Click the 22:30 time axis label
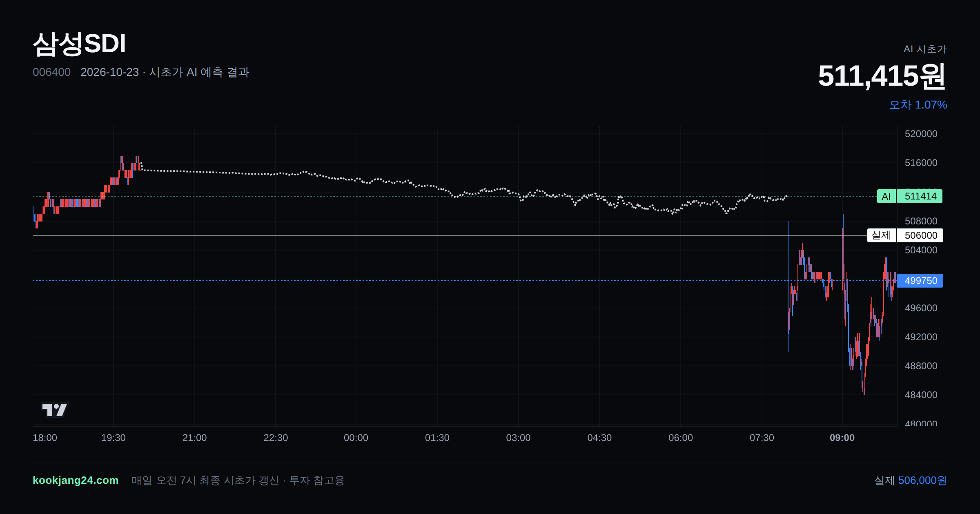This screenshot has width=980, height=514. click(276, 438)
